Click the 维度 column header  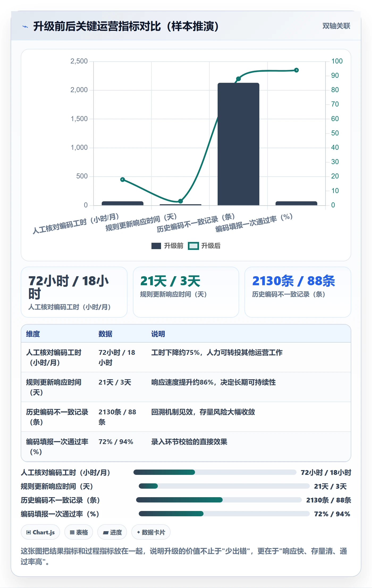coord(33,334)
